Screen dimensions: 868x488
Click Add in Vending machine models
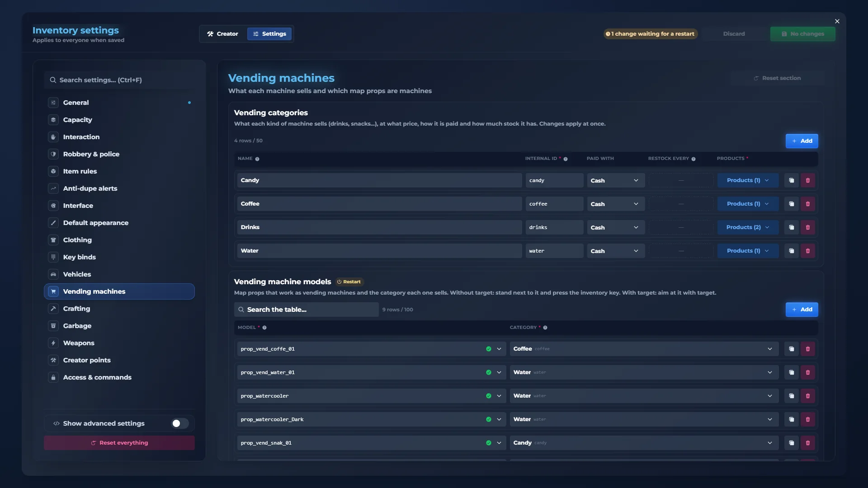802,310
